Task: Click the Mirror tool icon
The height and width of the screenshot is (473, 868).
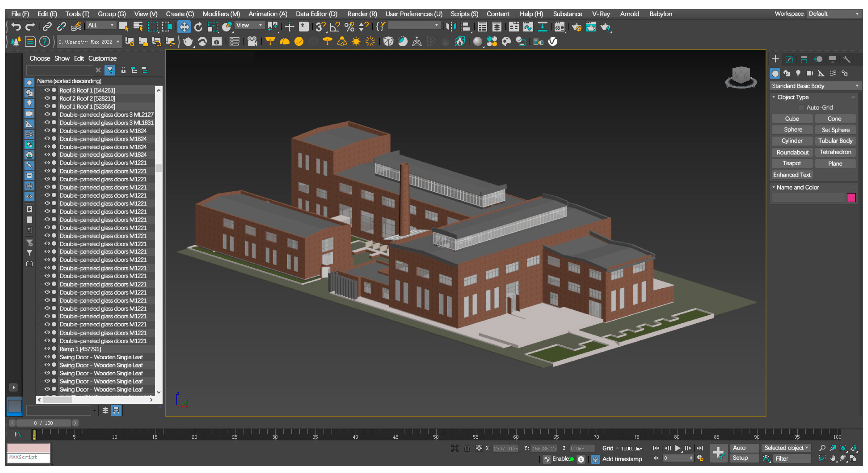Action: pyautogui.click(x=451, y=27)
